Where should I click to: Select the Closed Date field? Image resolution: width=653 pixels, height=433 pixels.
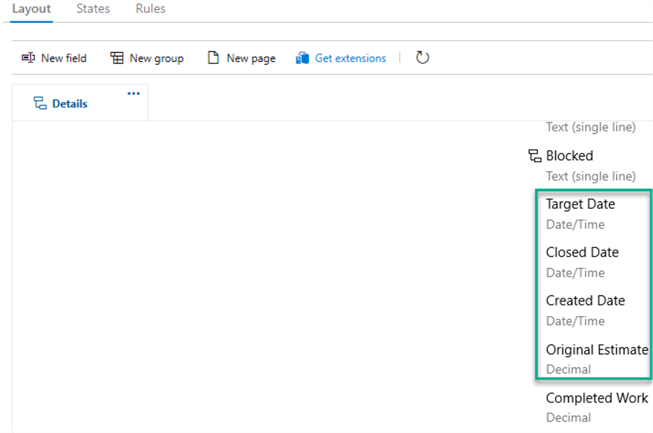(x=582, y=252)
